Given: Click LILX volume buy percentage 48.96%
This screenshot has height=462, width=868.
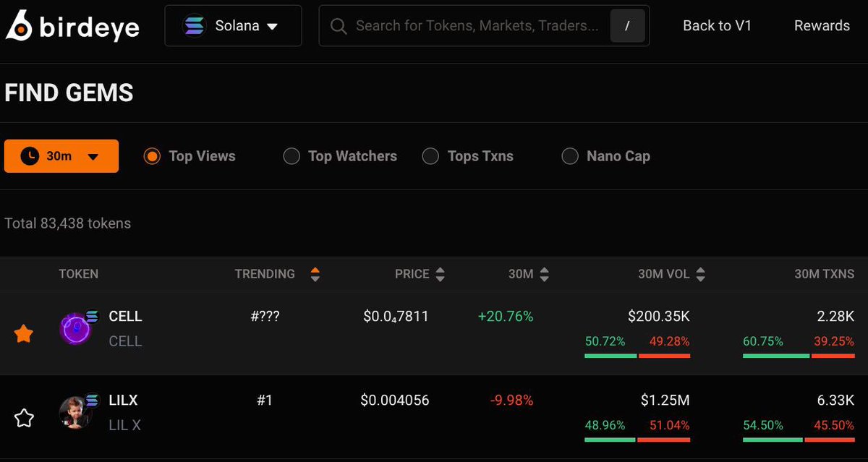Looking at the screenshot, I should pyautogui.click(x=605, y=425).
